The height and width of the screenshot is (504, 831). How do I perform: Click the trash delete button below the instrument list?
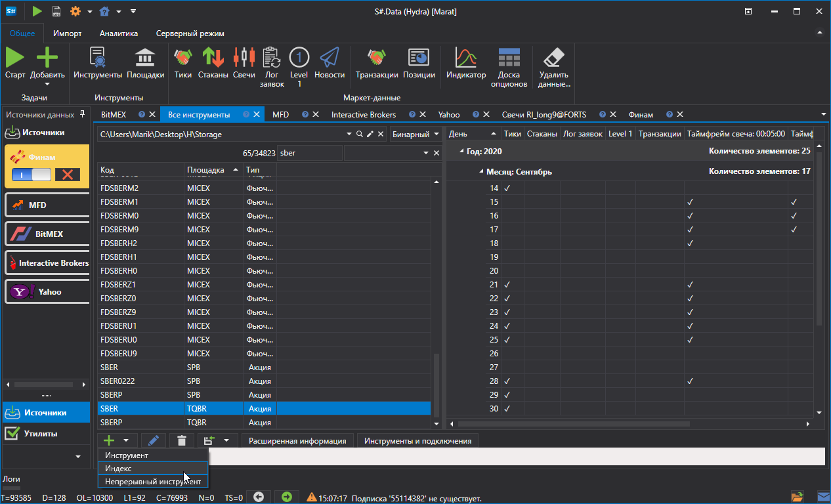tap(182, 441)
